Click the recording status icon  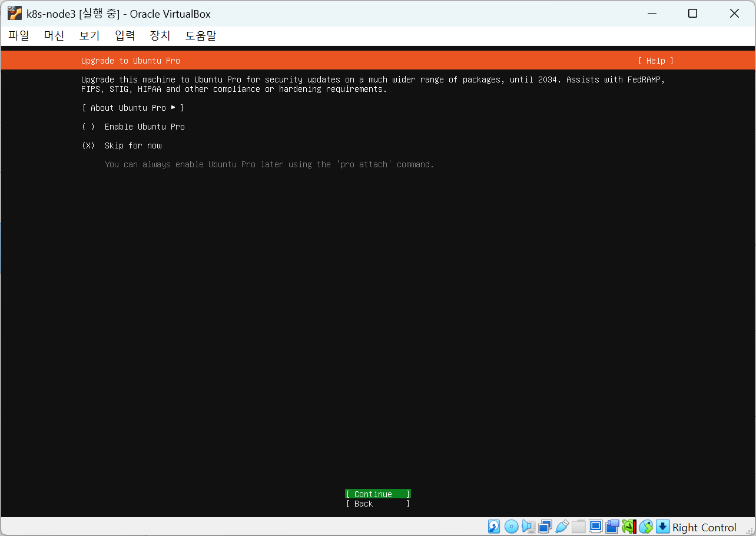point(612,527)
